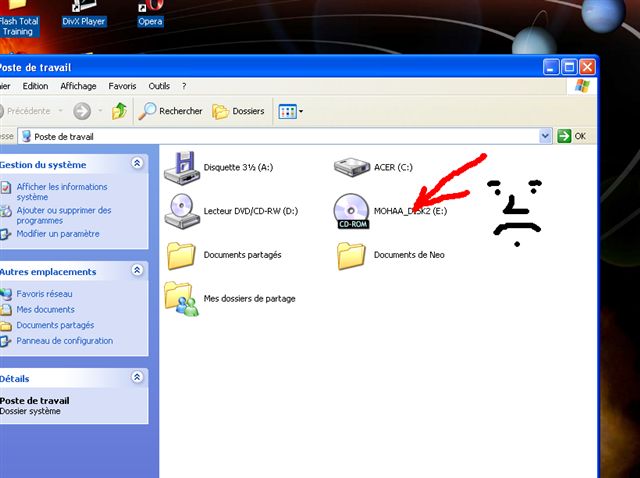Open the views dropdown arrow next to grid icon

point(301,111)
